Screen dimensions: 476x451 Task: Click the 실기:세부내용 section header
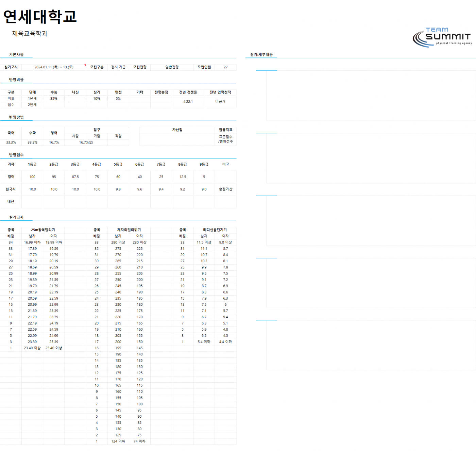click(261, 54)
